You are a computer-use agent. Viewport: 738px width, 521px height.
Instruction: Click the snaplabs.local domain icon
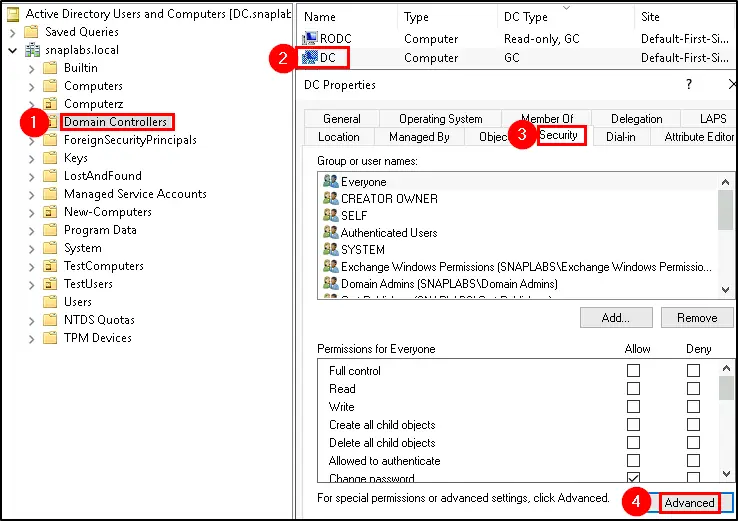coord(32,50)
